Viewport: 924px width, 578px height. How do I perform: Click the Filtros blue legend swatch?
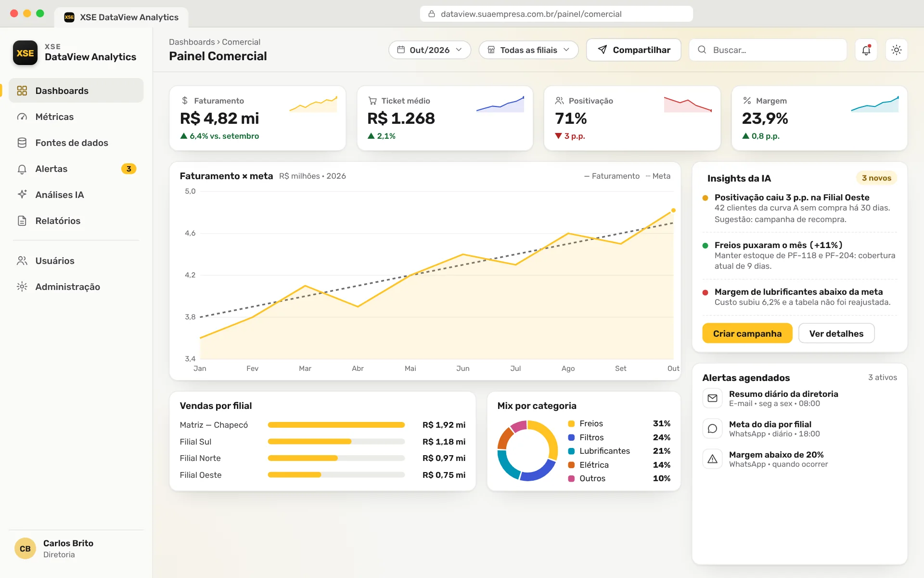[x=571, y=437]
